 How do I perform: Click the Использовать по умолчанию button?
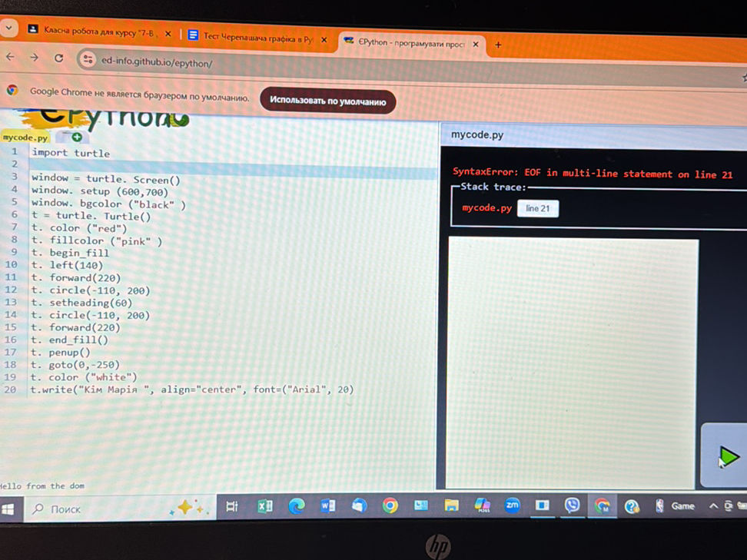(328, 101)
